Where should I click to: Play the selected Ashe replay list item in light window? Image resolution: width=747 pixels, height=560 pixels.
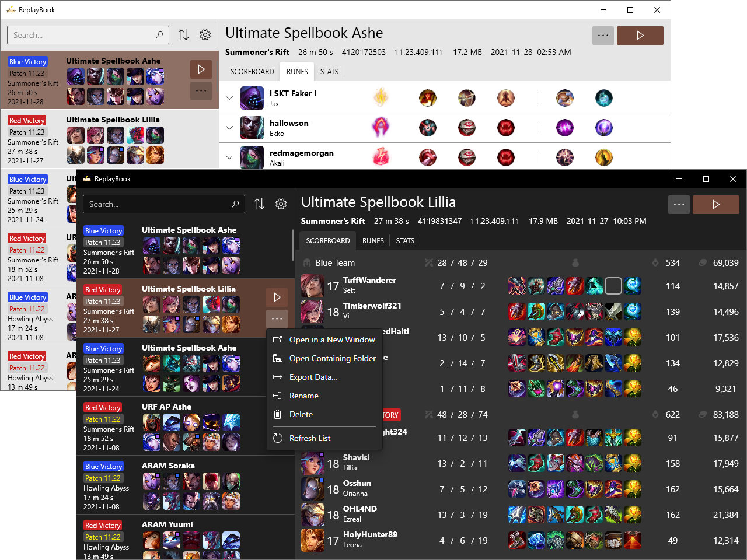tap(201, 69)
